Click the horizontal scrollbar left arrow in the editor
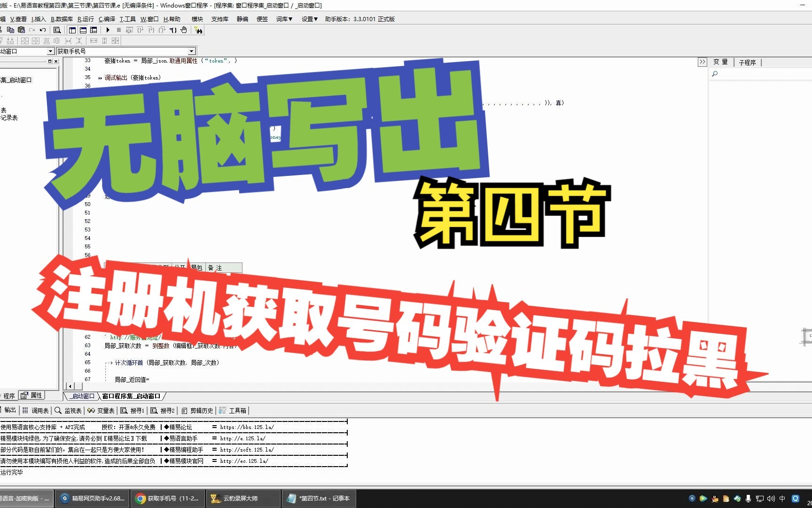Image resolution: width=812 pixels, height=508 pixels. click(x=70, y=386)
